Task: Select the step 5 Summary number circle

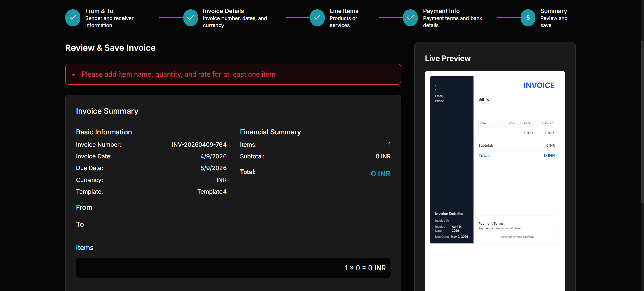Action: pos(528,18)
